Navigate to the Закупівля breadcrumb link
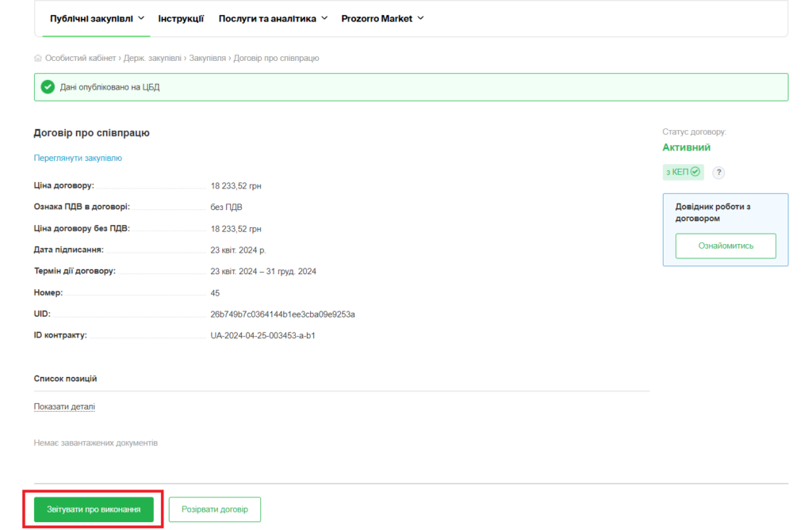 pyautogui.click(x=208, y=59)
